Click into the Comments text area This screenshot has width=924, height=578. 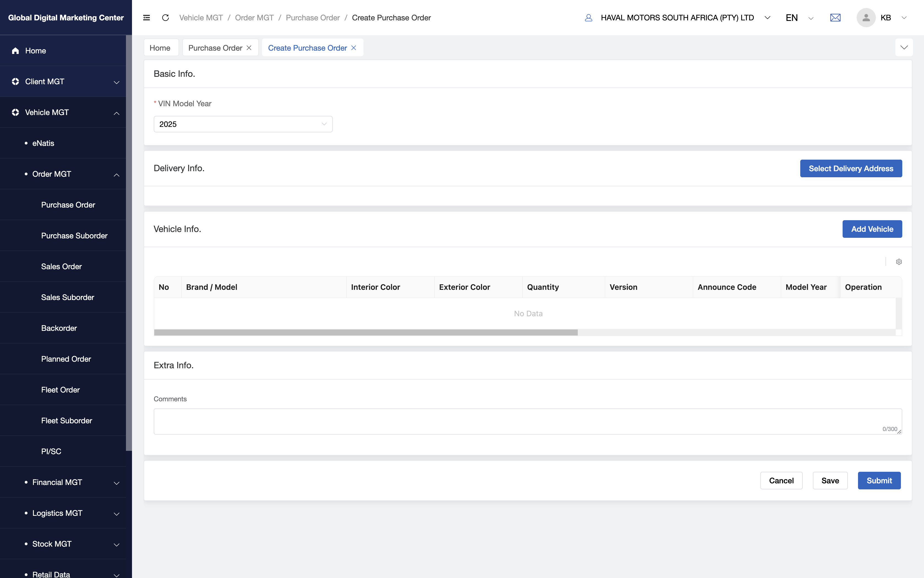(x=528, y=421)
